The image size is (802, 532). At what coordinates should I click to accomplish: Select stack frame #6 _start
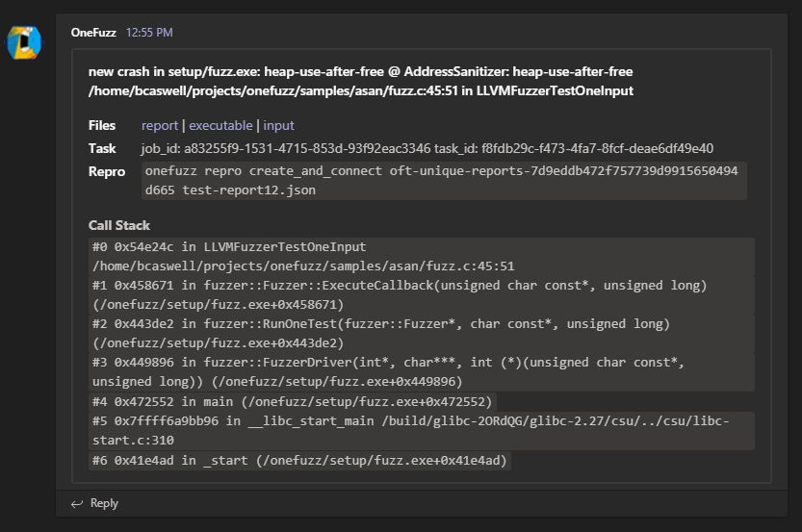tap(299, 461)
